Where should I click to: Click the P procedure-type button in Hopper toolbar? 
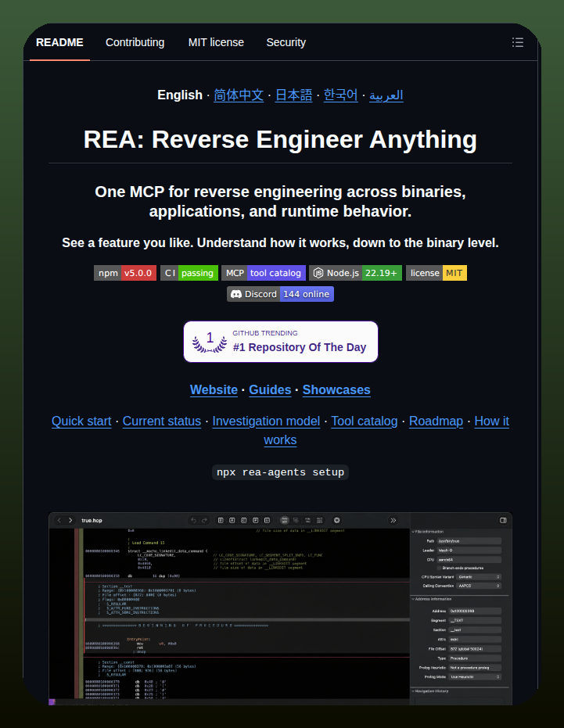click(256, 521)
